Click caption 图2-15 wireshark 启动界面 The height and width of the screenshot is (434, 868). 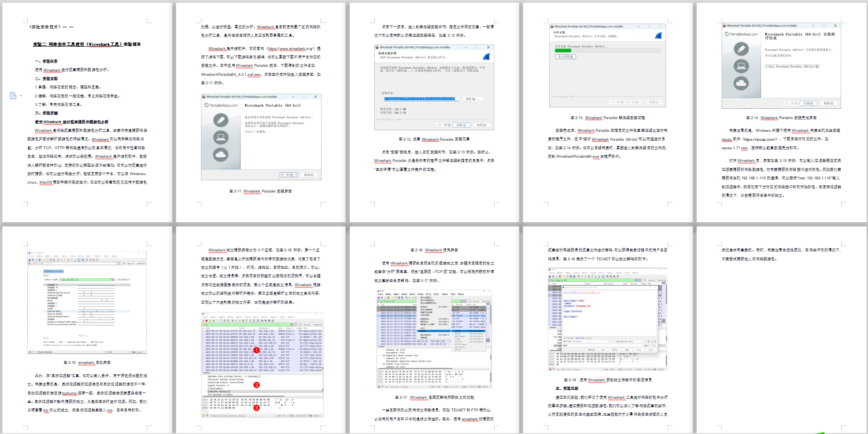point(87,362)
